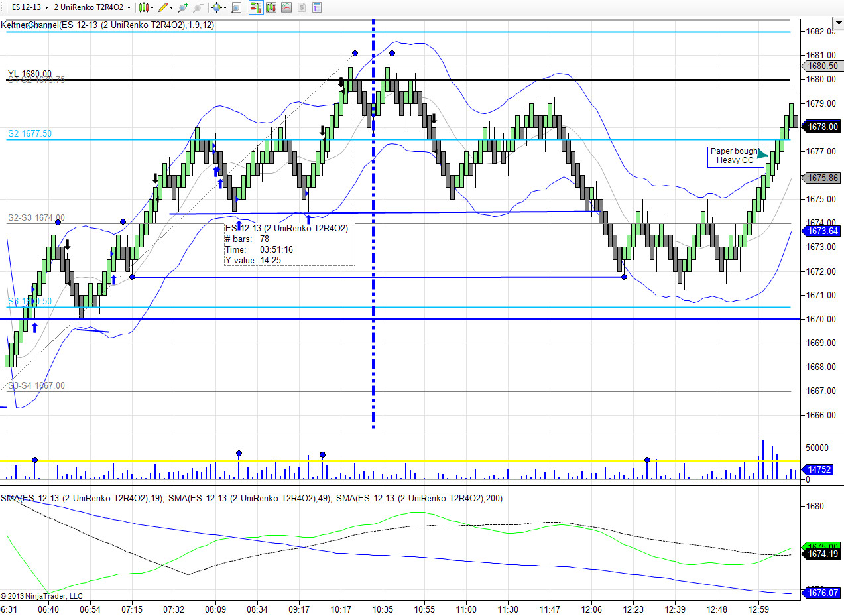The width and height of the screenshot is (844, 616).
Task: Click the 1675.86 price marker
Action: click(822, 178)
